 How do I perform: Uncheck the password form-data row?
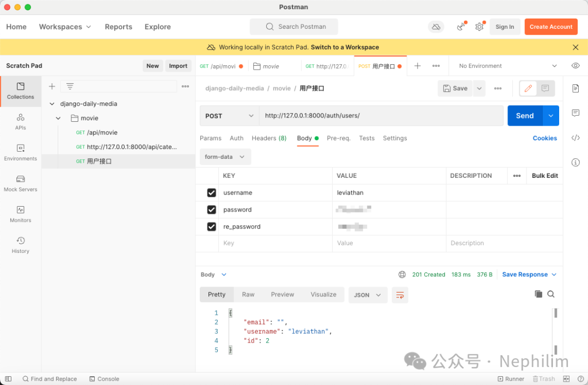[x=211, y=210]
